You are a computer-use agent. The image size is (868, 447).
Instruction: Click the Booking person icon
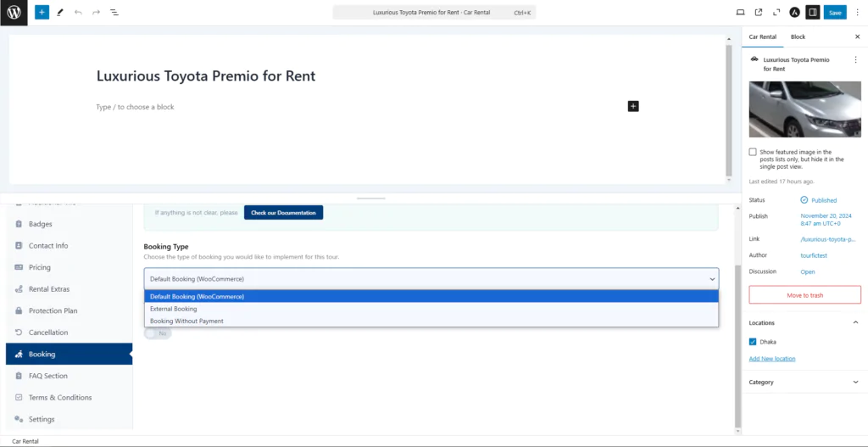pos(19,354)
